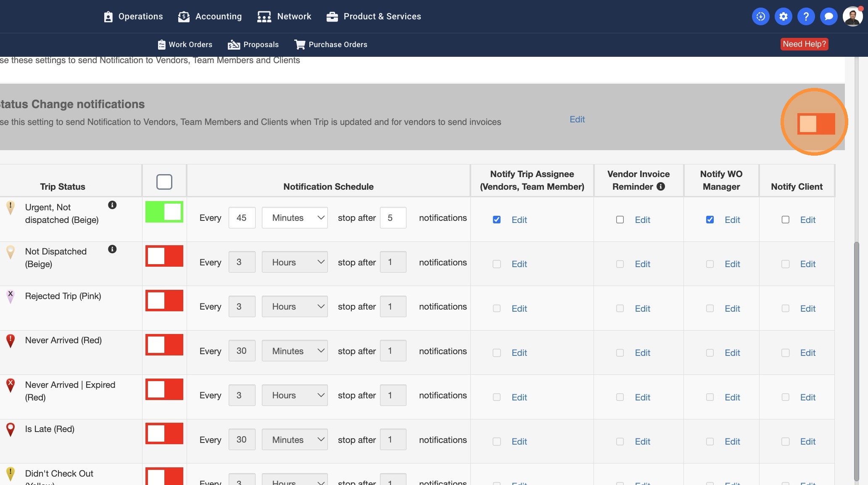Check the select-all checkbox in table header

click(x=164, y=182)
